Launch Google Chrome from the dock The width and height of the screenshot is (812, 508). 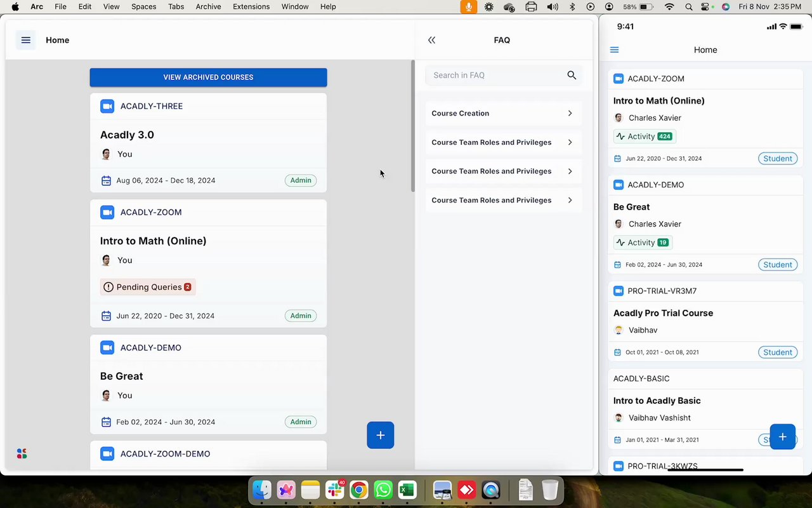358,490
